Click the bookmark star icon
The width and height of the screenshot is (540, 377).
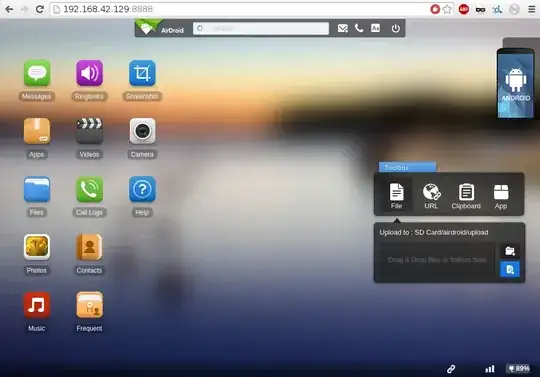coord(447,9)
